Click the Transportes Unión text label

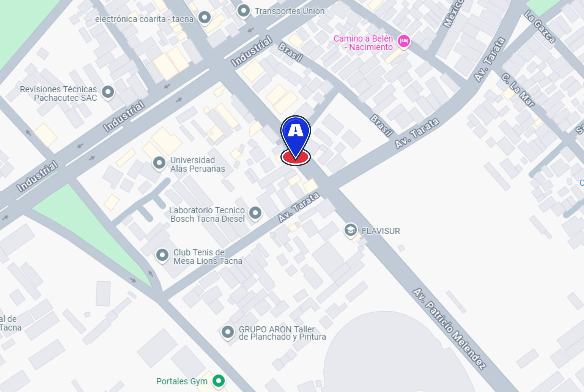[x=290, y=11]
